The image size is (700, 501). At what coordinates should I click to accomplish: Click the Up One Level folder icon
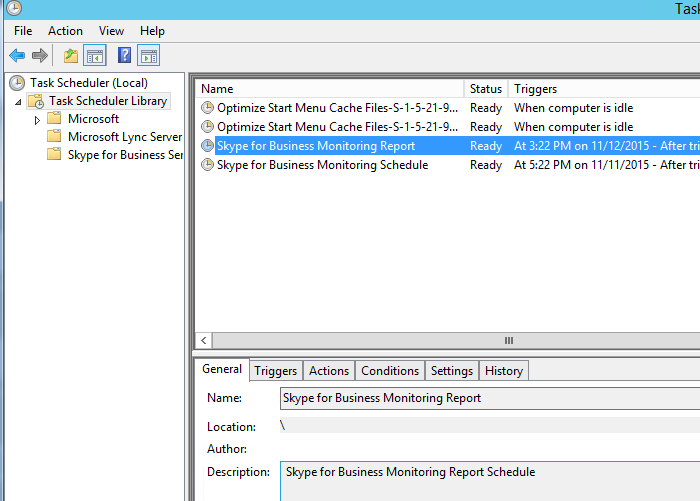71,55
